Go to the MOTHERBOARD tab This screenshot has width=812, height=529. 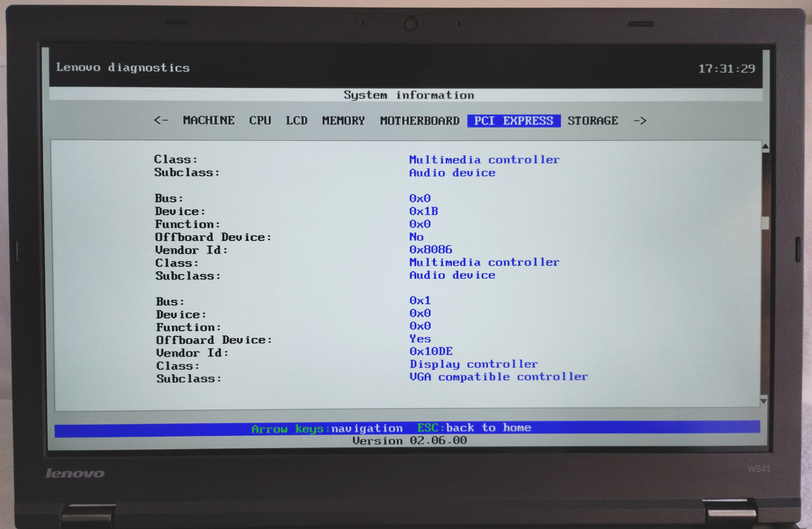(420, 121)
